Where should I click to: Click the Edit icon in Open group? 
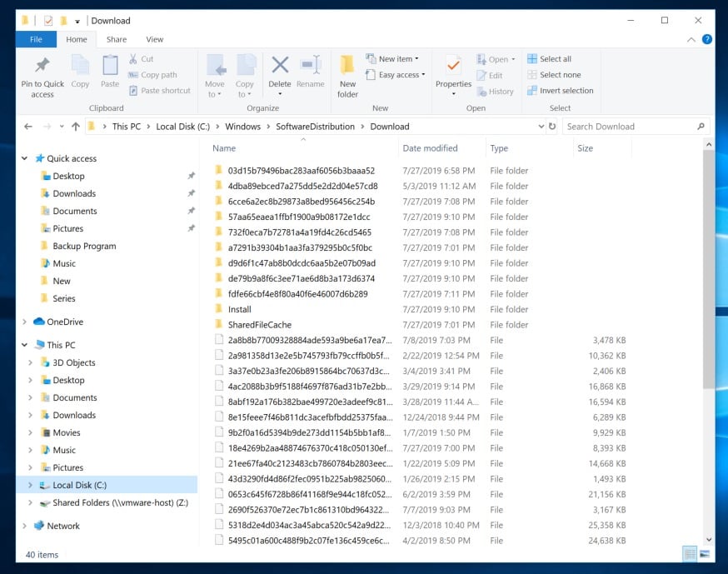click(x=481, y=75)
